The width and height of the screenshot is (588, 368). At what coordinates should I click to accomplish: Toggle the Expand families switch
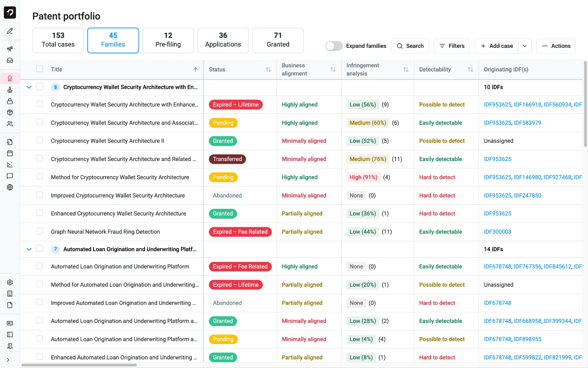point(334,46)
